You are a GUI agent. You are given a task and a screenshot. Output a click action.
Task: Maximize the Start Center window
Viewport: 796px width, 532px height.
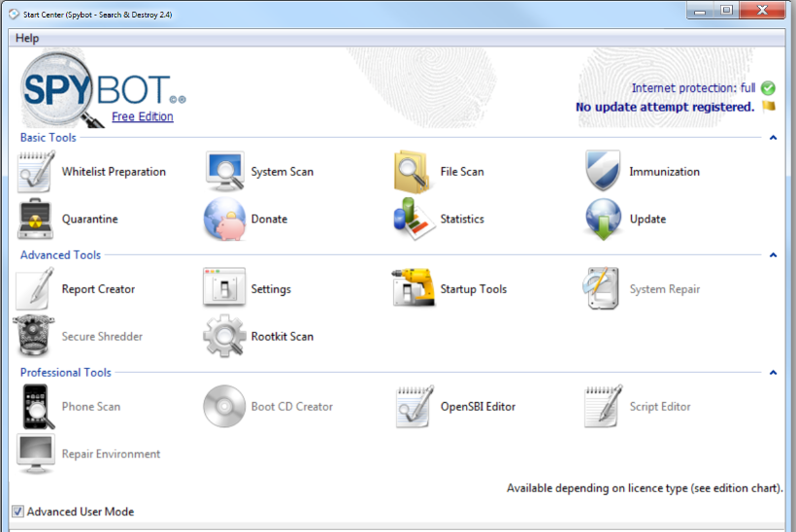tap(726, 10)
